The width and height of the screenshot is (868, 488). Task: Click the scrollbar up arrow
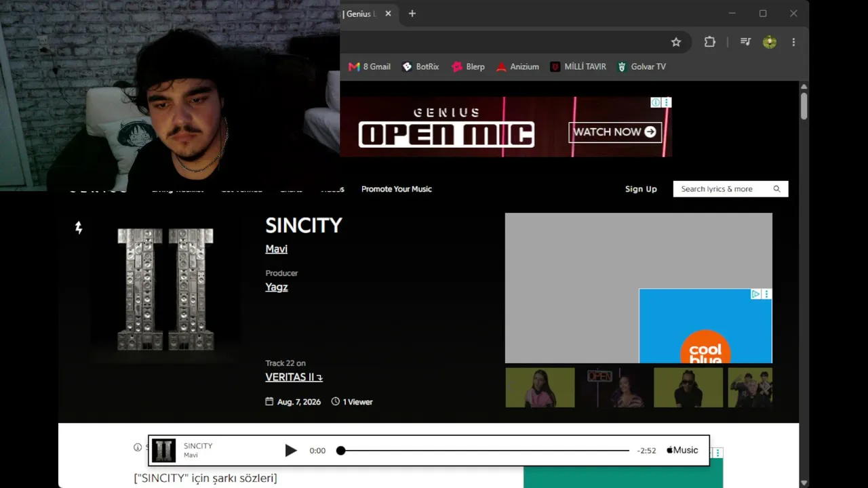tap(804, 87)
